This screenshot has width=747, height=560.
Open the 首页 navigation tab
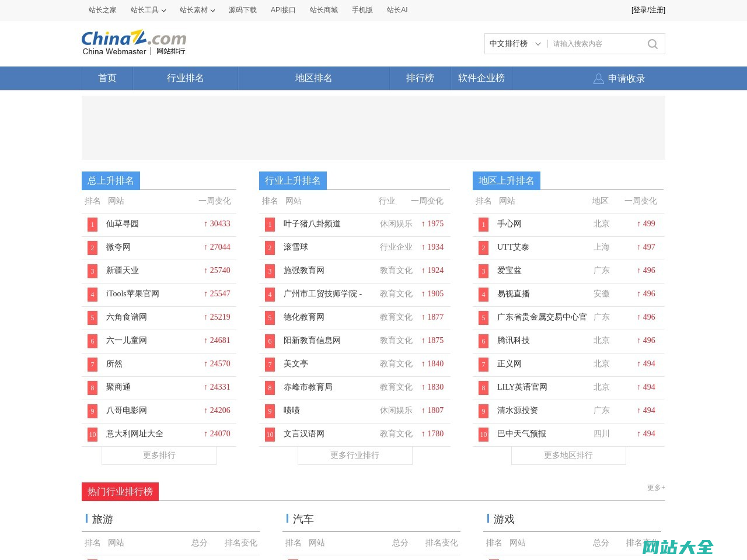107,78
